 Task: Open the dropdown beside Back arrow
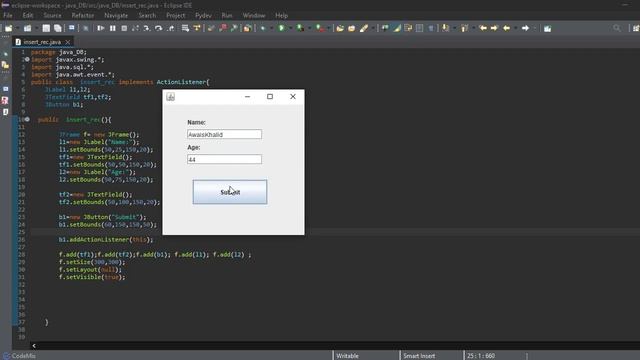click(516, 28)
